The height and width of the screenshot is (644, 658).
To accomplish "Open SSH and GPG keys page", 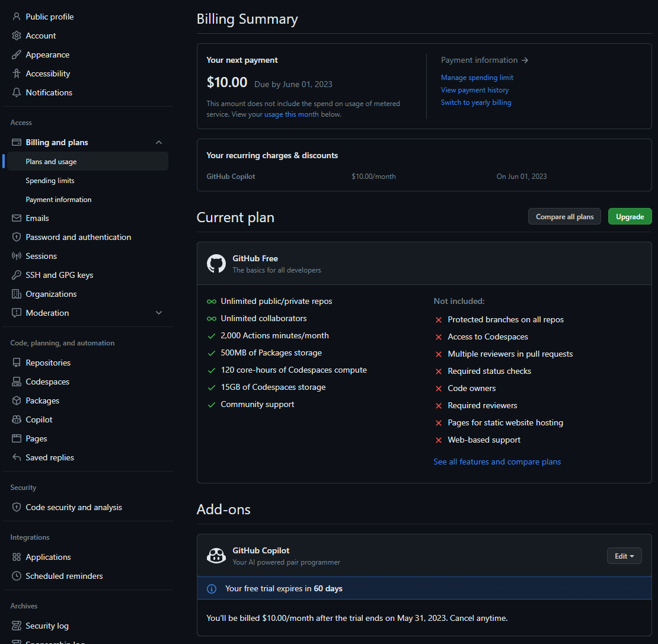I will 59,275.
